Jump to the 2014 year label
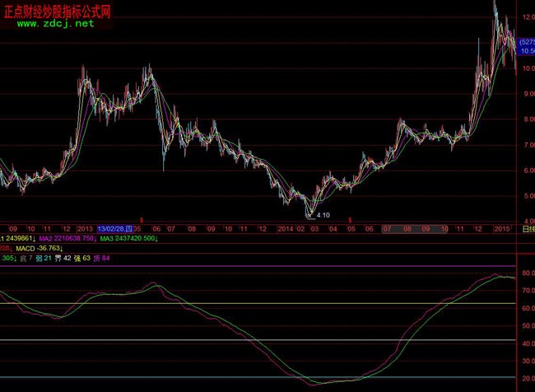The height and width of the screenshot is (392, 535). (285, 228)
